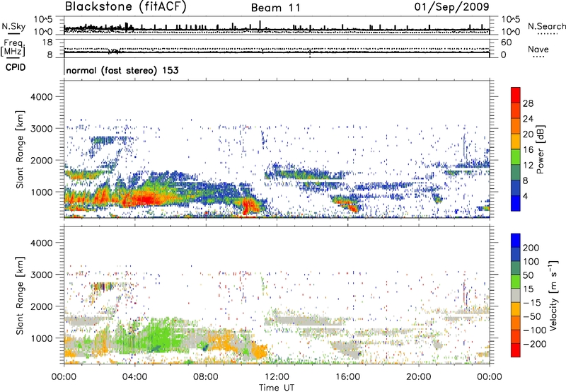Click the "Nave" legend label
The height and width of the screenshot is (392, 566).
click(x=538, y=50)
